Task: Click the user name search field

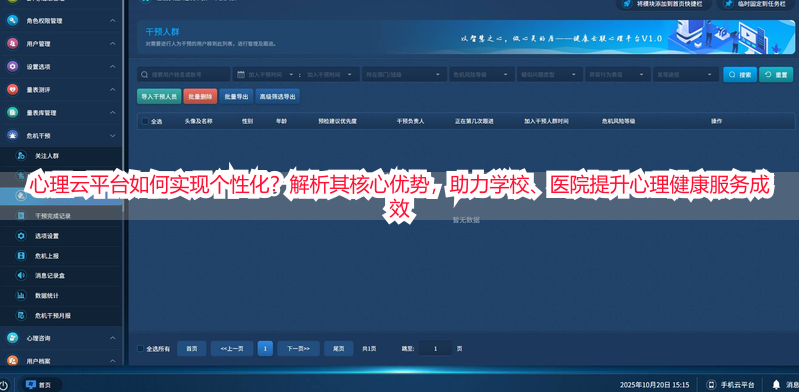Action: click(x=183, y=74)
